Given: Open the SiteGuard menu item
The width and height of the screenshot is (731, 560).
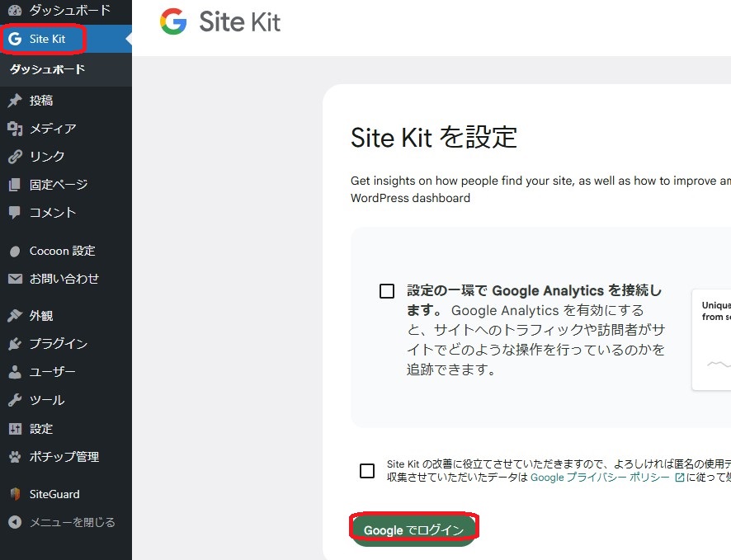Looking at the screenshot, I should pos(54,494).
